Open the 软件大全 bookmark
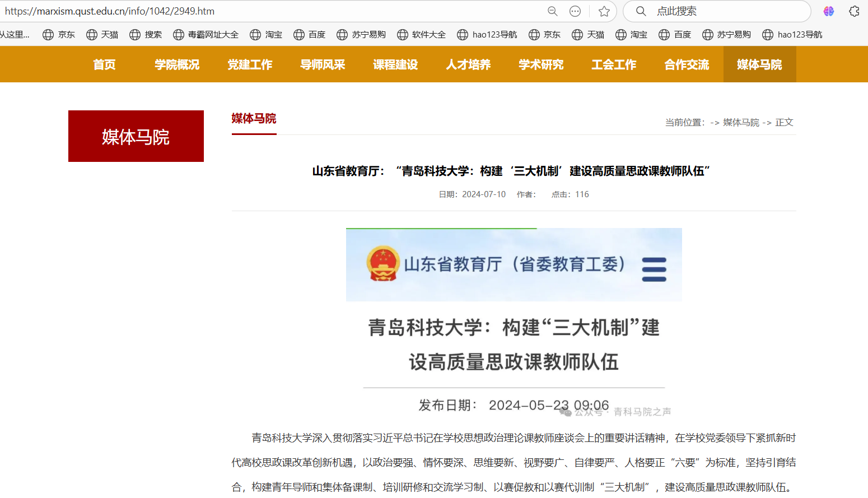The image size is (868, 498). click(422, 35)
